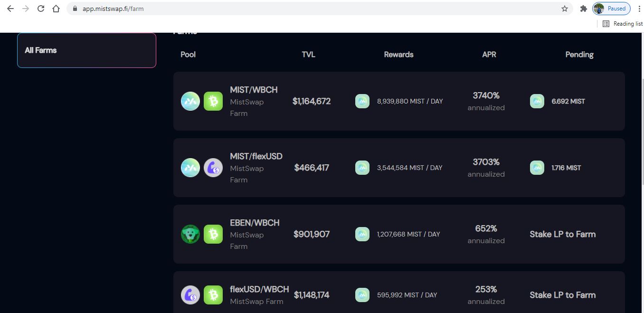Click the 8,939,880 MIST / DAY text
This screenshot has width=644, height=313.
[x=410, y=101]
